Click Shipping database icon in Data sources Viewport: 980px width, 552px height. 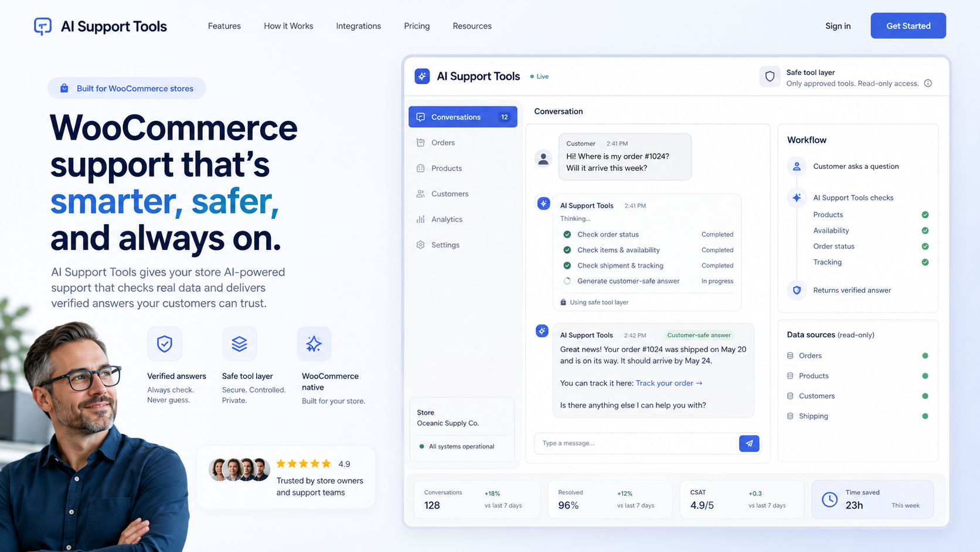[x=790, y=416]
